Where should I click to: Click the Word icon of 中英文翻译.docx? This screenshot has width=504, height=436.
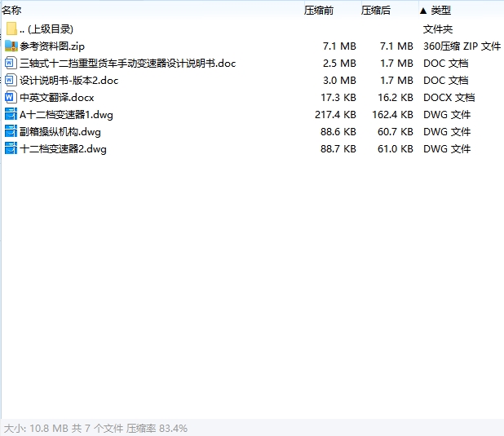coord(11,97)
